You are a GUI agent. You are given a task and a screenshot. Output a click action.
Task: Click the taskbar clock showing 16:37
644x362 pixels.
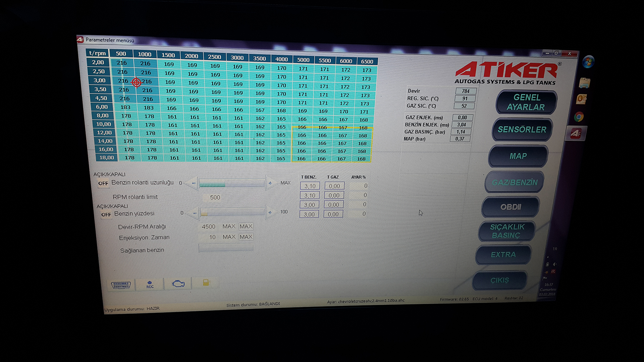(548, 285)
